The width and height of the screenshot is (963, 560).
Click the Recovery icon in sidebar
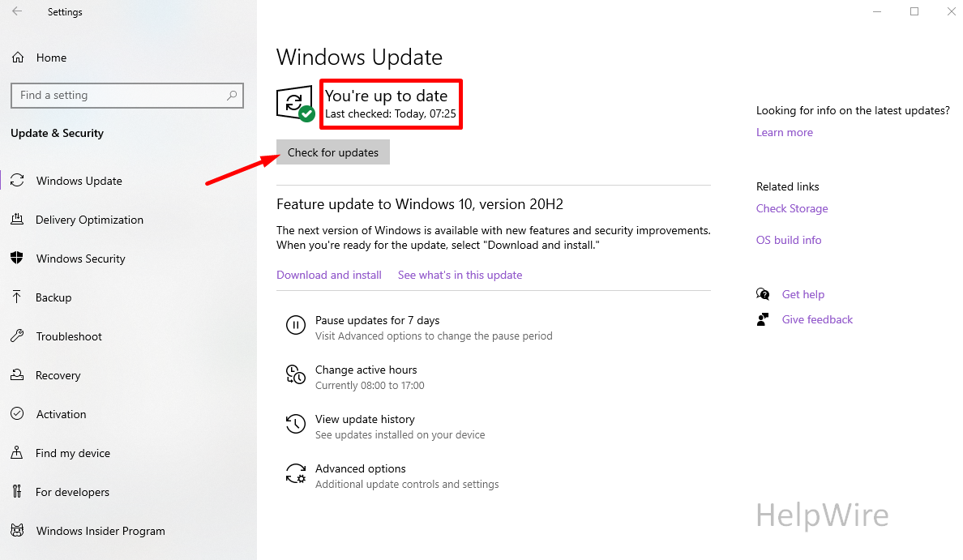[17, 374]
